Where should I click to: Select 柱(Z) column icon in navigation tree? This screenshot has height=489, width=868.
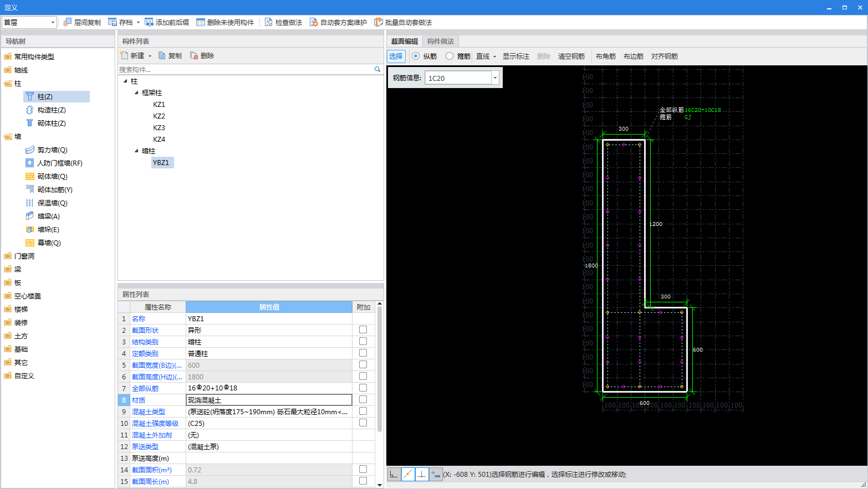pyautogui.click(x=30, y=96)
